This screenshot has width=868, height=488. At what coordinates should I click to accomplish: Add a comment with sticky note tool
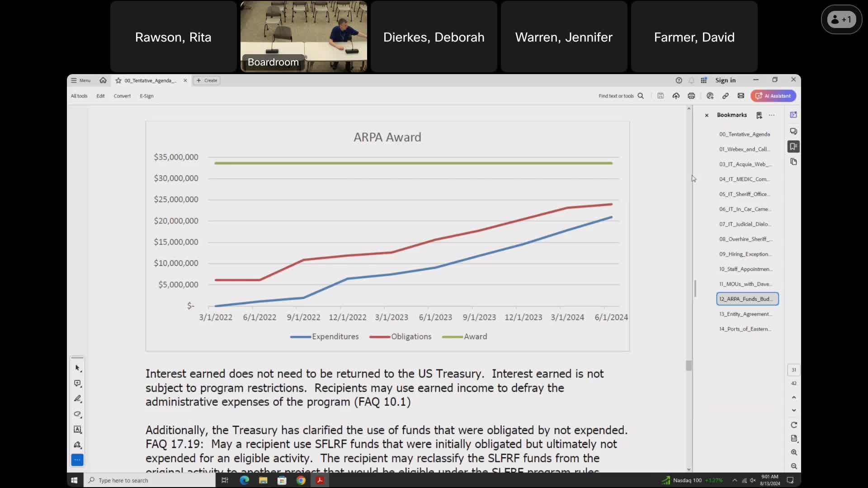(78, 384)
